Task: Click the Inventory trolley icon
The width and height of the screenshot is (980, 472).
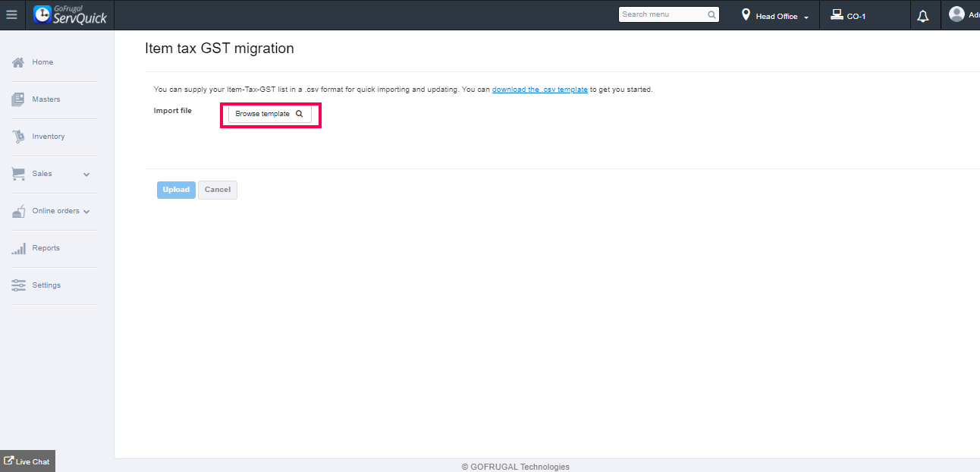Action: tap(18, 137)
